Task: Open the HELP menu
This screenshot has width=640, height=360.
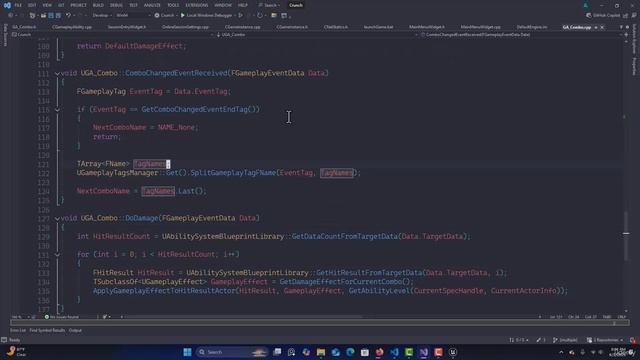Action: [243, 5]
